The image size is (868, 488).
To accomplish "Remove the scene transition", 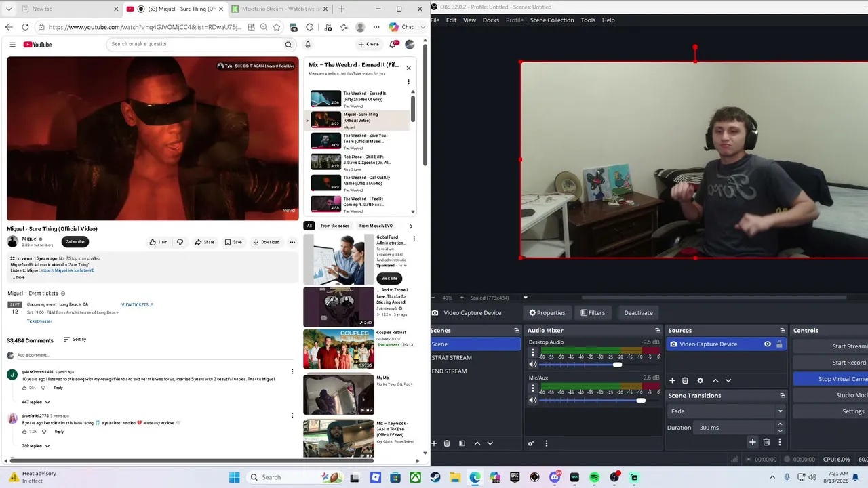I will pyautogui.click(x=766, y=442).
